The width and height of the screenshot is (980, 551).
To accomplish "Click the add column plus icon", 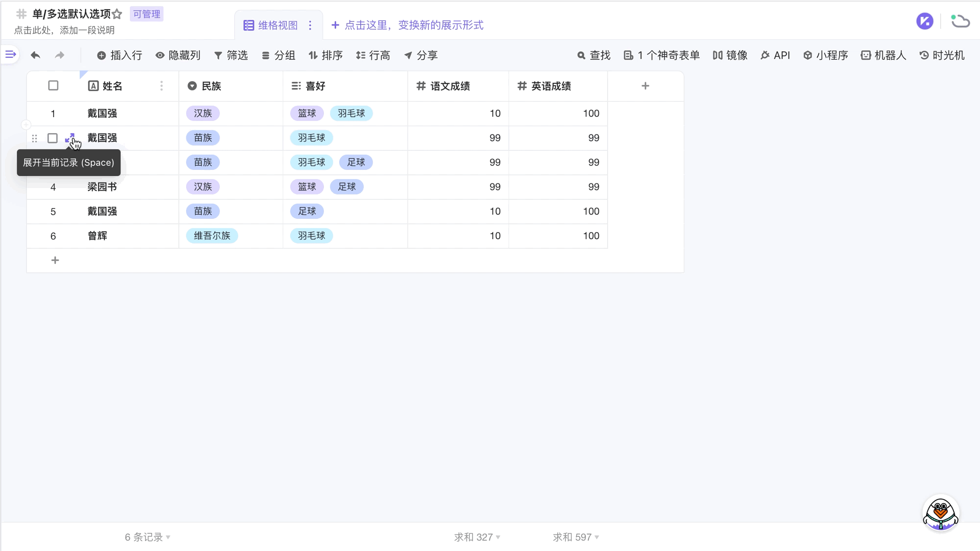I will tap(645, 86).
